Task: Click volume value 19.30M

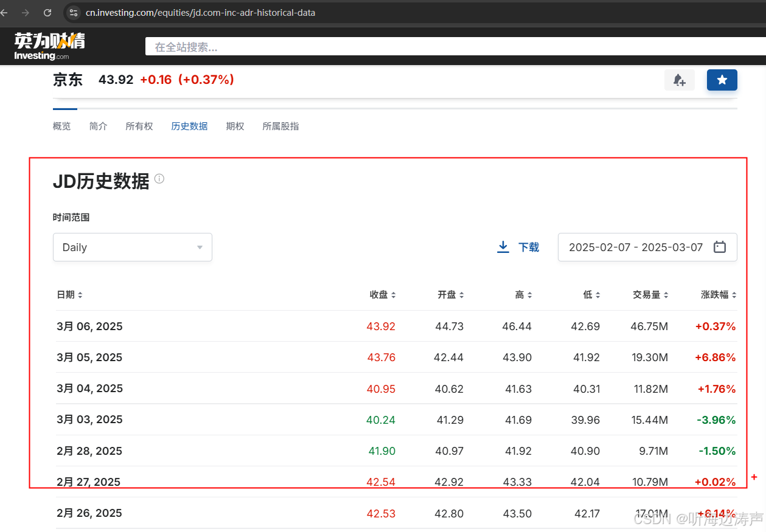Action: point(650,358)
